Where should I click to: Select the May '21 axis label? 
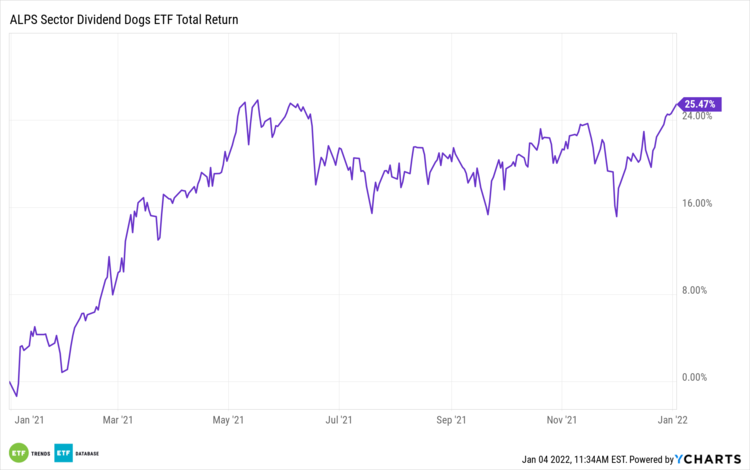230,421
